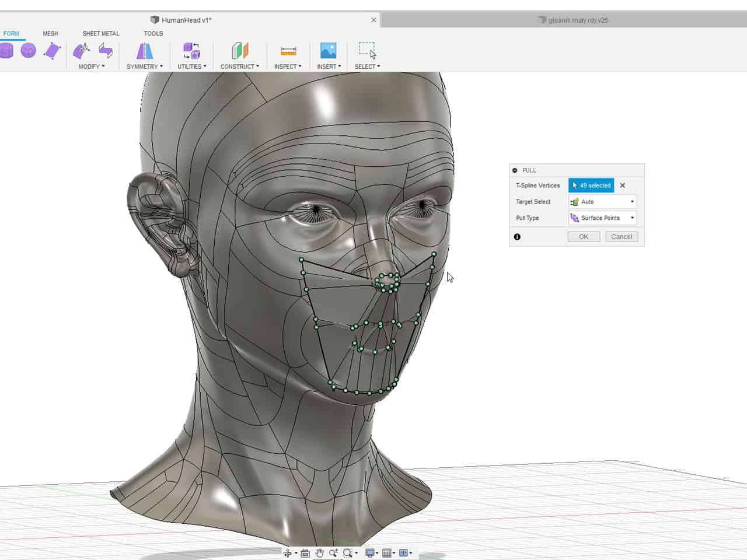Select the Box primitive tool
The height and width of the screenshot is (560, 747).
(x=7, y=51)
